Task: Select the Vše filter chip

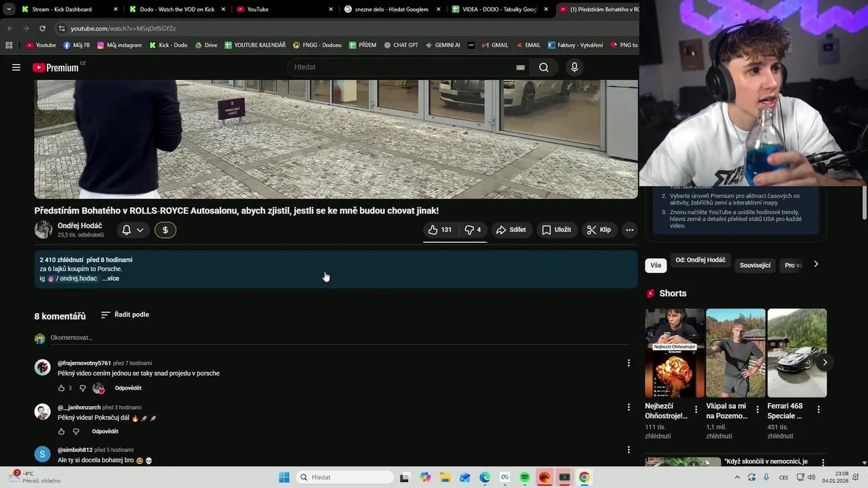Action: [656, 265]
